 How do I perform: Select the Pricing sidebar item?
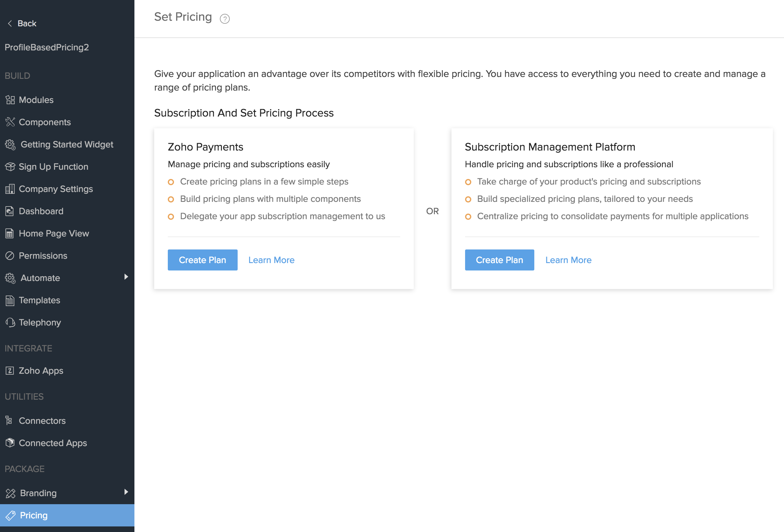(x=67, y=515)
